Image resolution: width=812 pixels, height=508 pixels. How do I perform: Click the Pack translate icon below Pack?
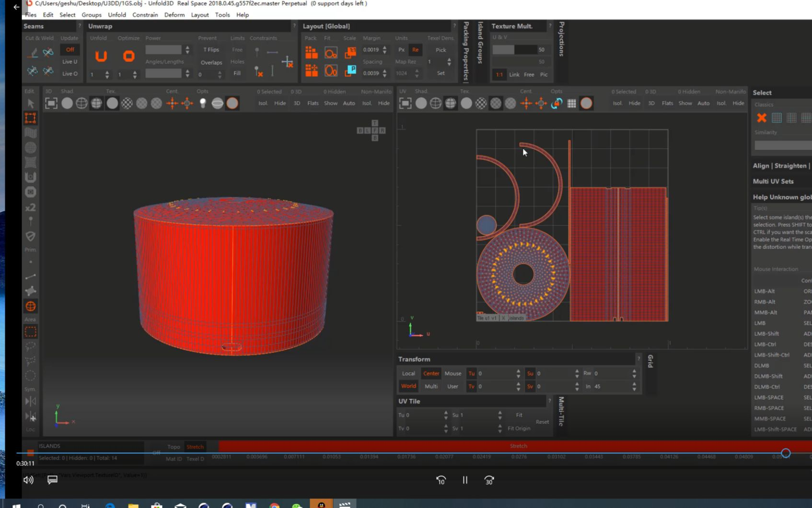point(312,71)
